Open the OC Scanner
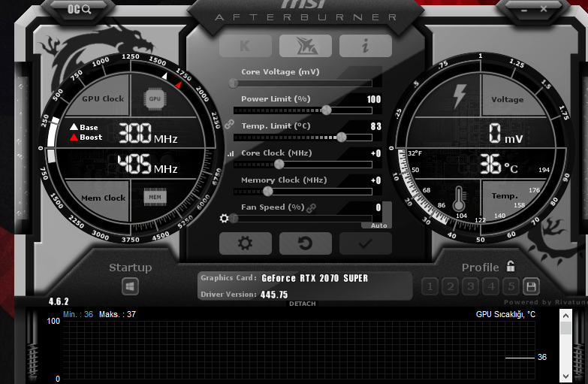 (x=79, y=9)
